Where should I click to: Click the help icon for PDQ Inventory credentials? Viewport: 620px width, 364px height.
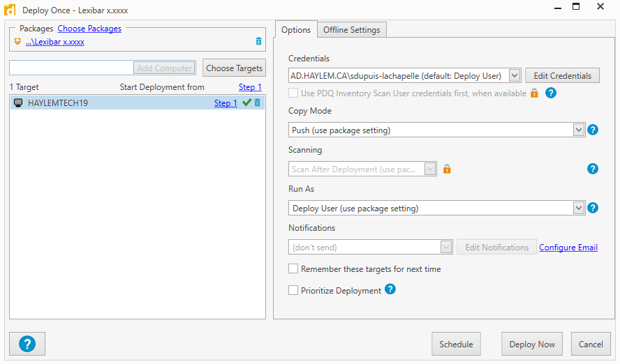pos(551,93)
